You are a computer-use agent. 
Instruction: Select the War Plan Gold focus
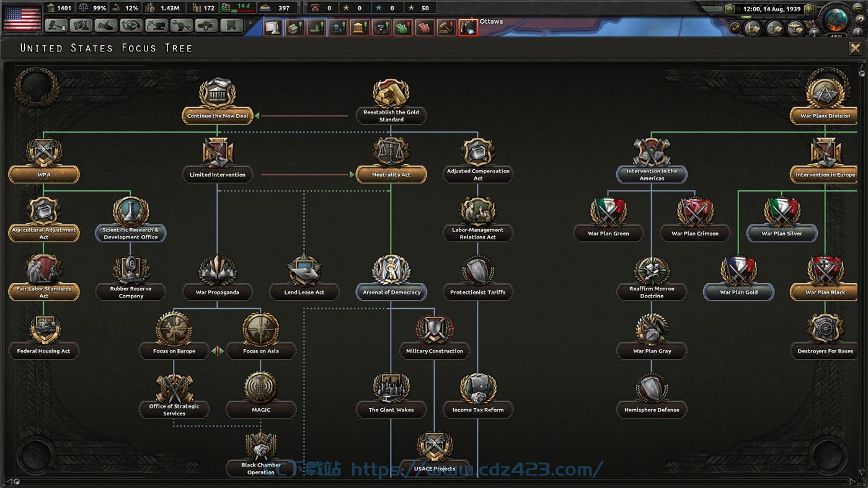click(x=738, y=278)
